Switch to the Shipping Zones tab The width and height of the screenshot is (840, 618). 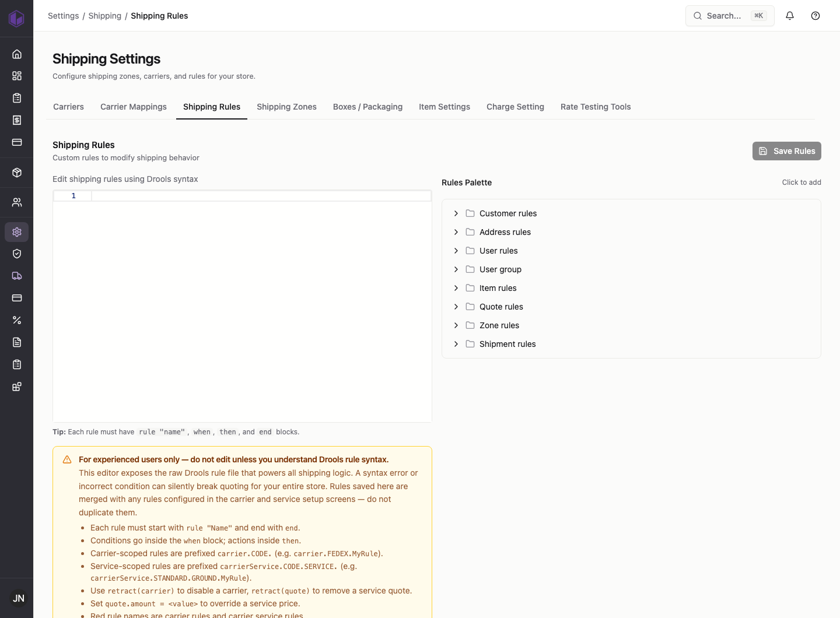click(x=286, y=107)
